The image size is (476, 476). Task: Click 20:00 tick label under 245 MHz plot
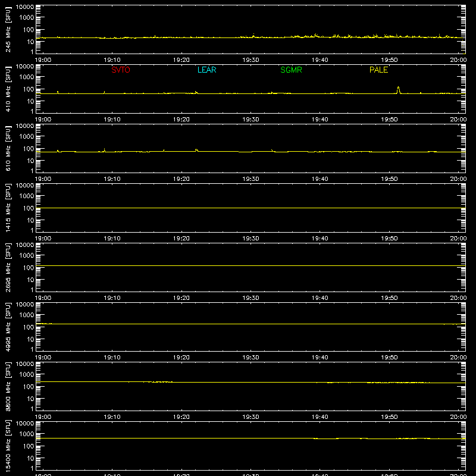458,60
